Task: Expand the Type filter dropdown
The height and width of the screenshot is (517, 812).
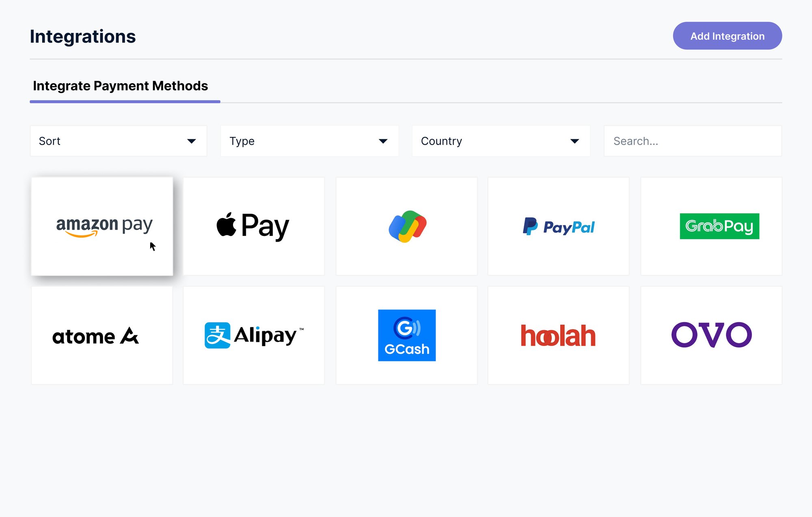Action: [x=309, y=141]
